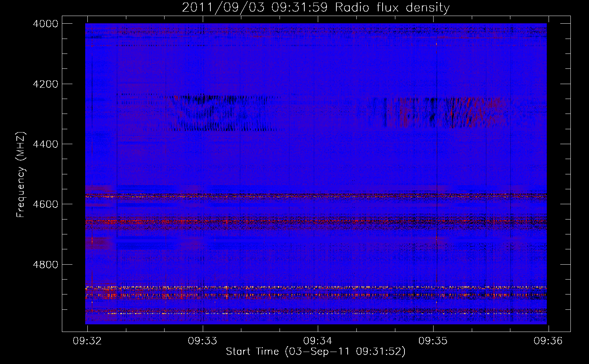Click the 4200 frequency tick label
This screenshot has width=589, height=364.
pyautogui.click(x=46, y=84)
